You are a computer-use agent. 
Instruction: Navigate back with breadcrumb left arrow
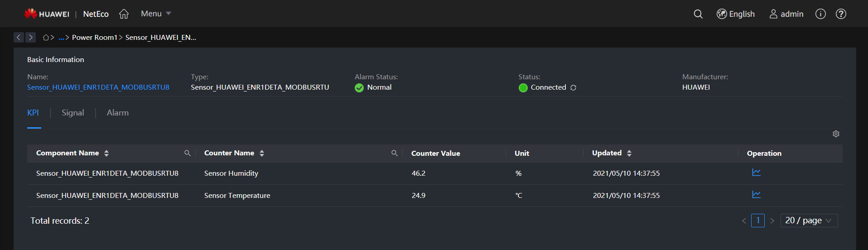point(19,37)
